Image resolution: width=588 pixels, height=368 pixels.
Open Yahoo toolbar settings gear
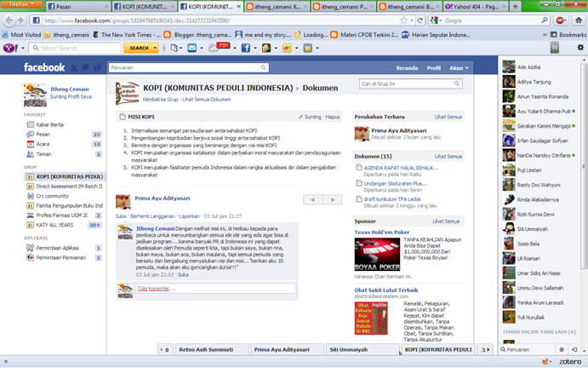580,48
